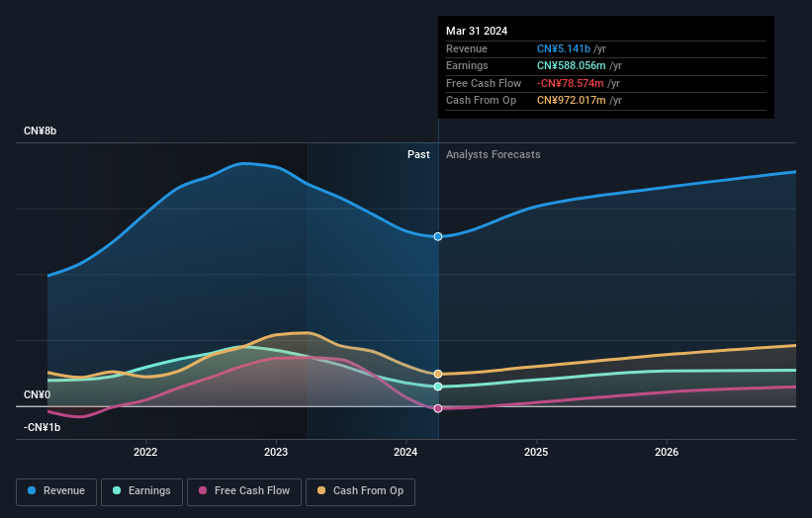Screen dimensions: 812x518
Task: Toggle the Free Cash Flow legend series
Action: (x=244, y=491)
